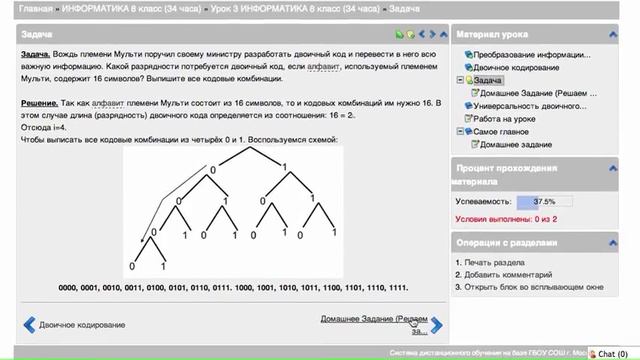
Task: Open Домашнее задание under Самое главное
Action: (516, 145)
